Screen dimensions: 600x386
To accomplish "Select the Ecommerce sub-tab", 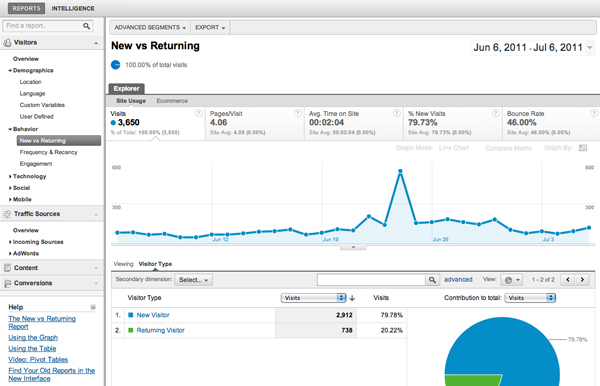I will (172, 101).
